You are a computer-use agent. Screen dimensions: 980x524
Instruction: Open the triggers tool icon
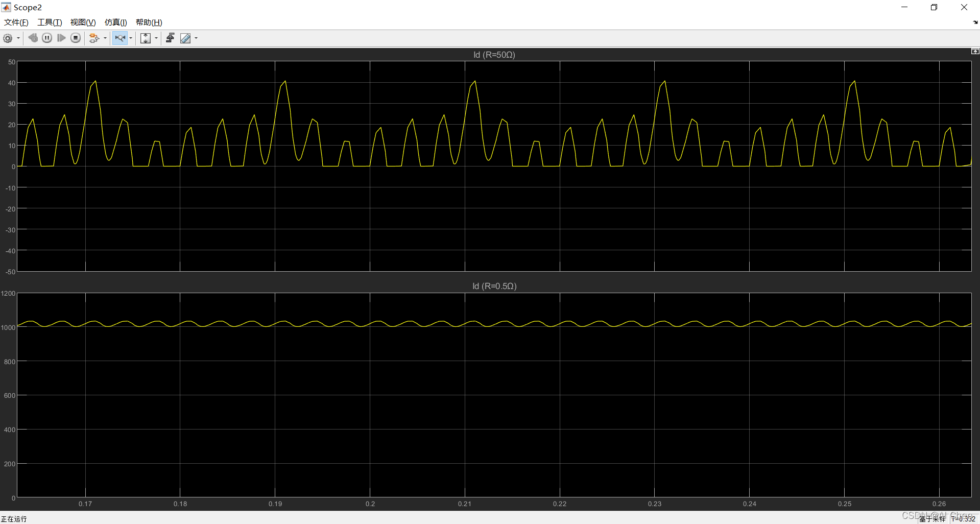tap(170, 38)
